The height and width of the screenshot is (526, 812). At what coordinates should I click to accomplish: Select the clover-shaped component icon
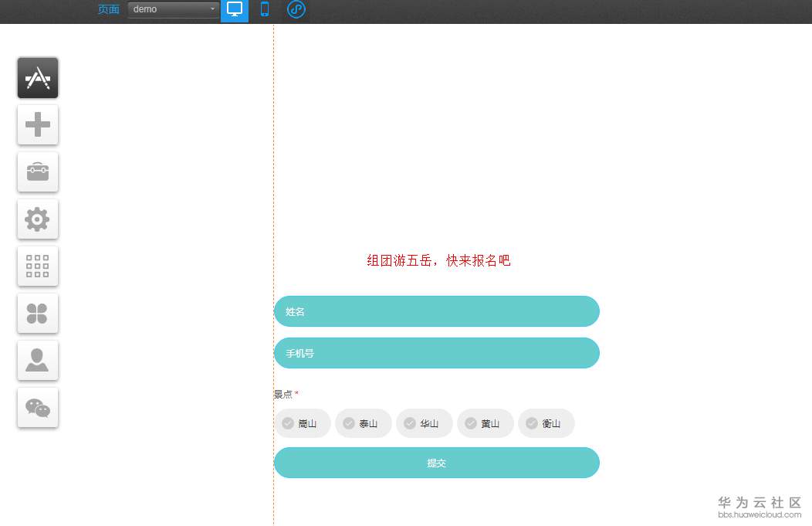pos(37,313)
